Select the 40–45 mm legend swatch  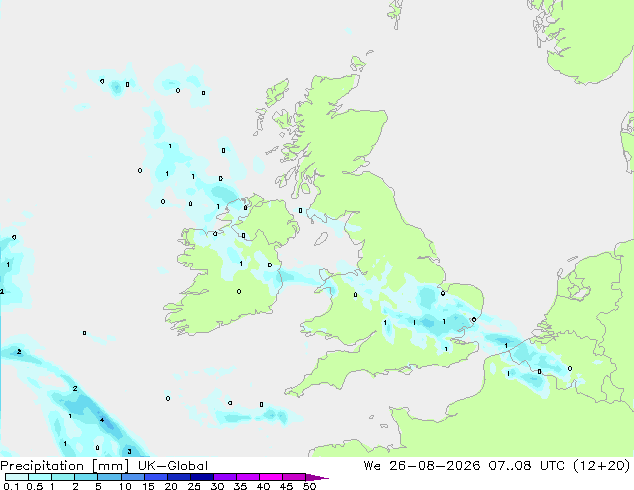tap(271, 477)
